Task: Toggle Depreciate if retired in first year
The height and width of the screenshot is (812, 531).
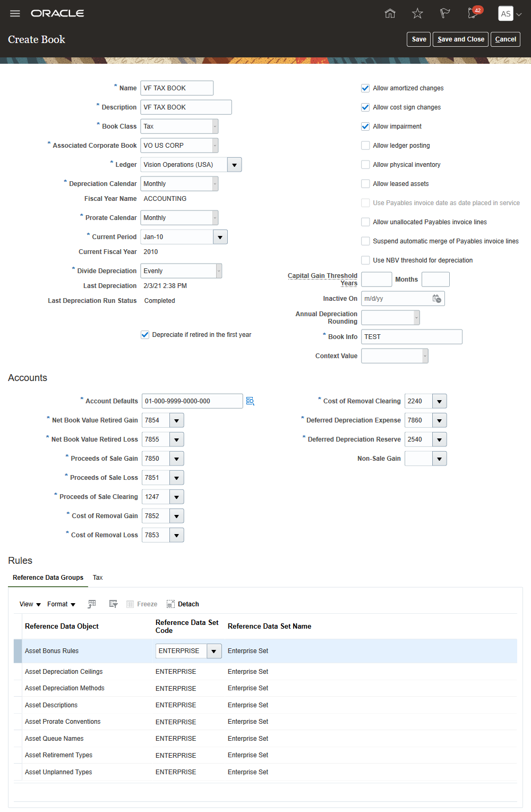Action: (145, 335)
